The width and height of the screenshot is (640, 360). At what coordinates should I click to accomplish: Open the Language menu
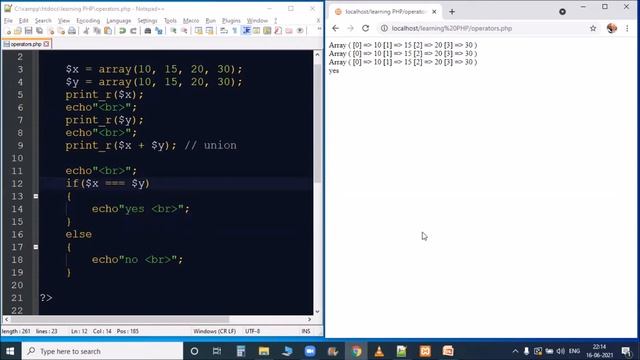click(x=119, y=20)
